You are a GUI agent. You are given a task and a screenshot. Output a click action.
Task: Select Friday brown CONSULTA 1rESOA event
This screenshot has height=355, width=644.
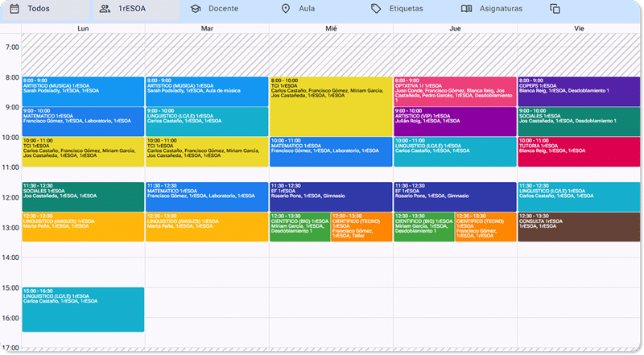coord(579,227)
